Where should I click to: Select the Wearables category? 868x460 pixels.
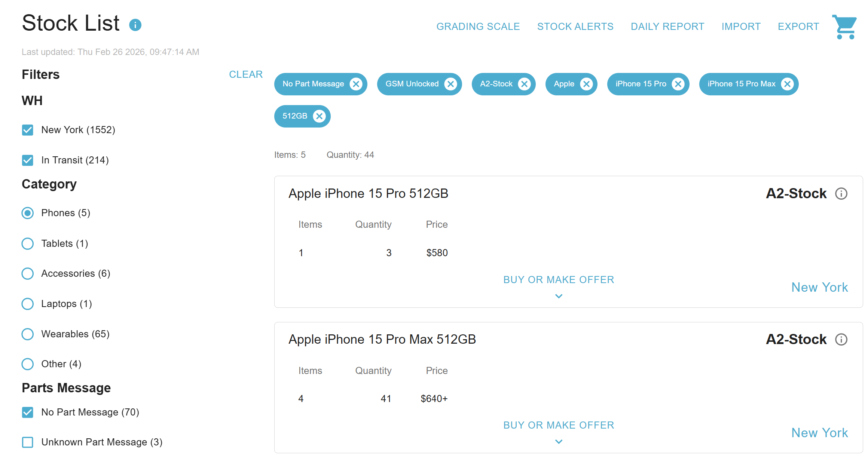pos(28,334)
